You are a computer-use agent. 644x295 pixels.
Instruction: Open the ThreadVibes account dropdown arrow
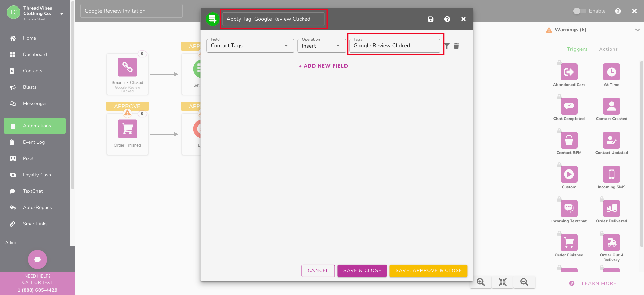(62, 14)
